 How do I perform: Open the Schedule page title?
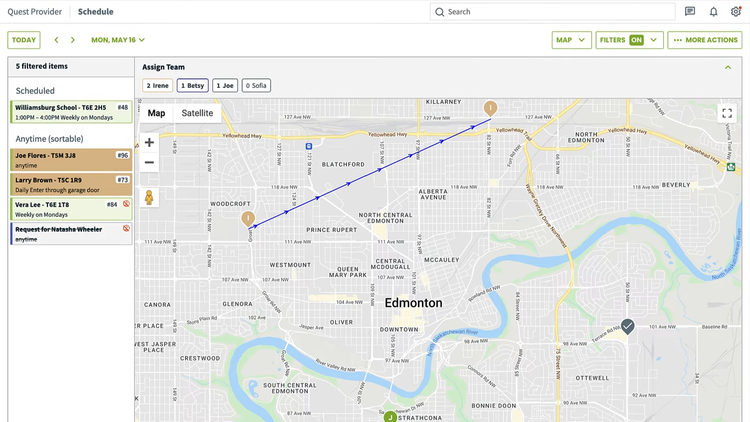96,11
